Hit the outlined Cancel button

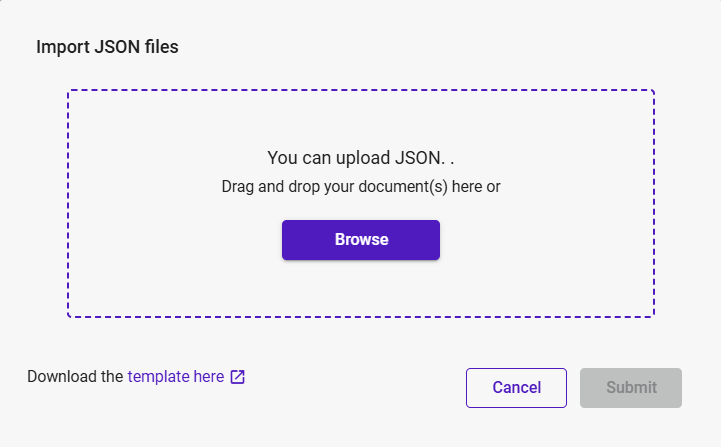[516, 388]
